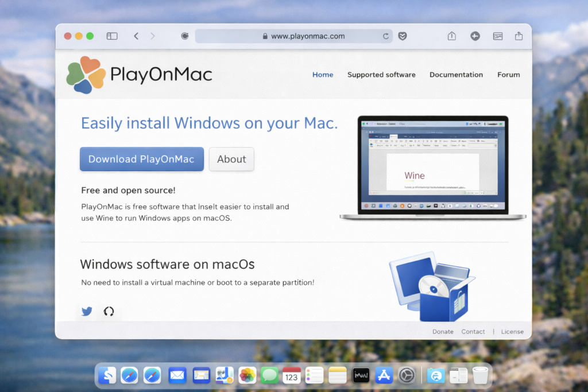This screenshot has height=392, width=588.
Task: Launch Photos from the dock
Action: (246, 375)
